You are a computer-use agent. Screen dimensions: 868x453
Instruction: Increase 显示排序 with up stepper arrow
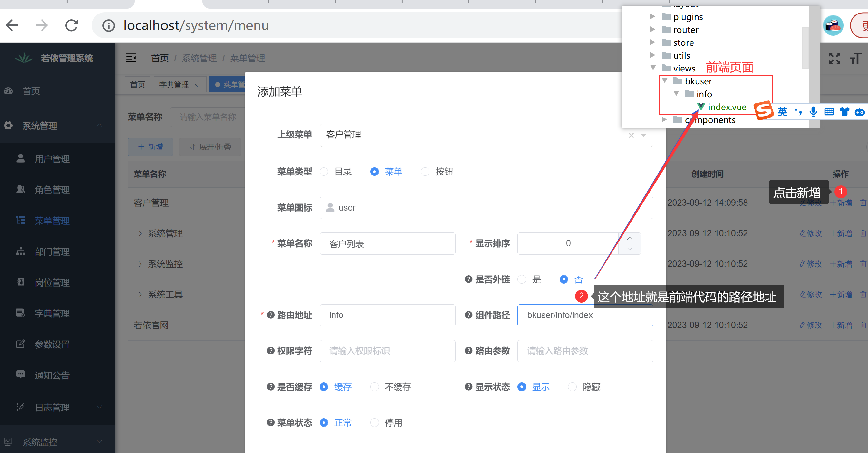point(630,238)
